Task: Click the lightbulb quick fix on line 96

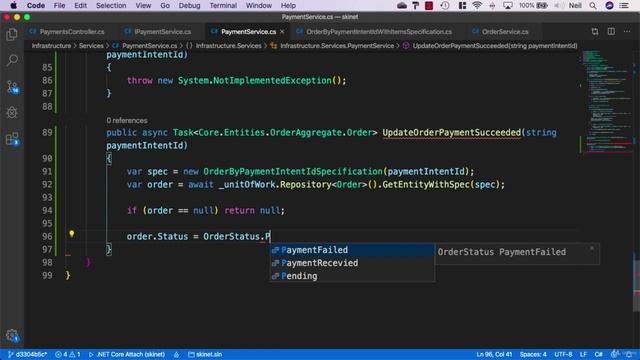Action: click(x=71, y=234)
